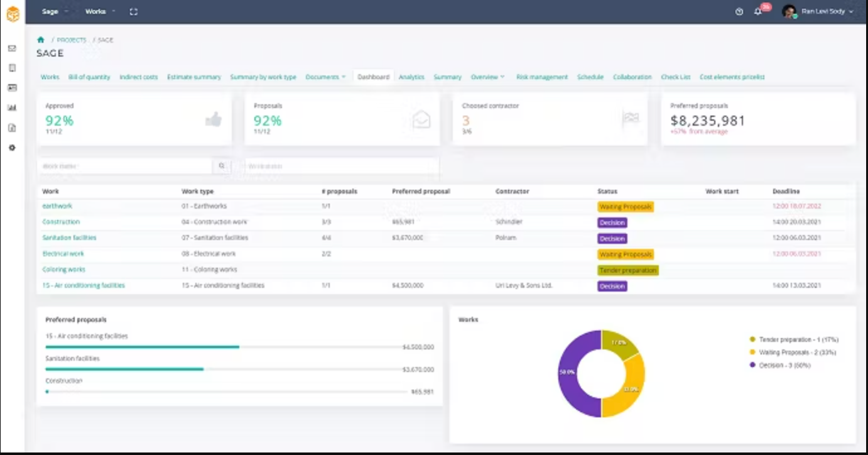Click the orange cube app logo
Viewport: 868px width, 455px height.
(x=13, y=14)
